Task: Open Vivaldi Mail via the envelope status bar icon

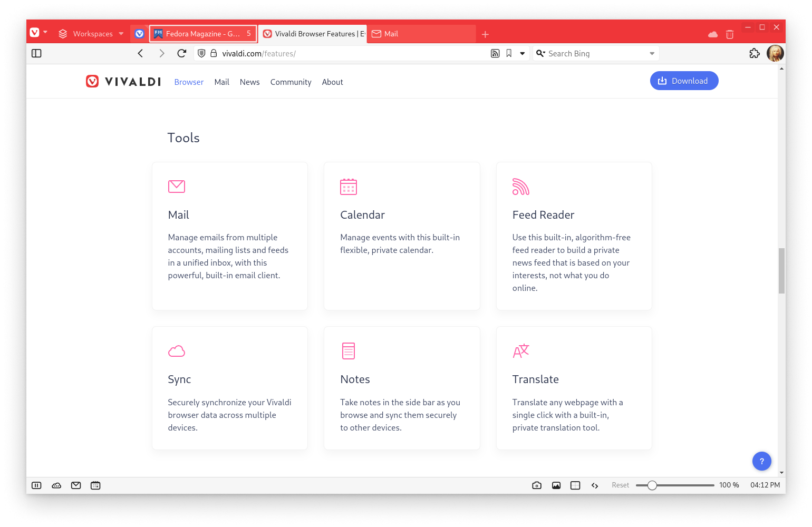Action: pyautogui.click(x=76, y=485)
